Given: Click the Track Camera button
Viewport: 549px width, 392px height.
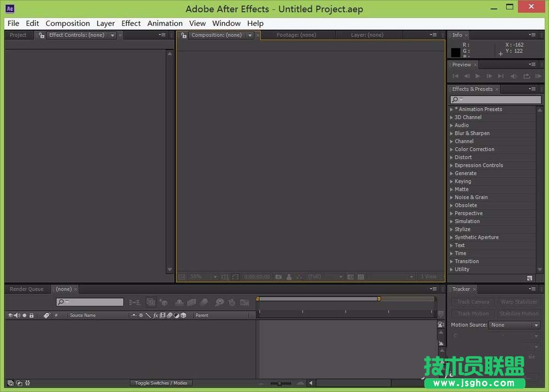Looking at the screenshot, I should 473,302.
